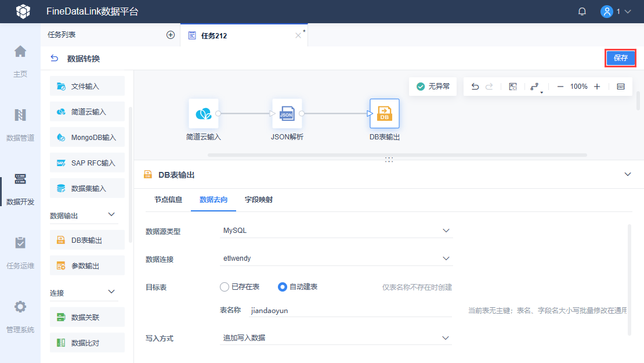Collapse the 数据输出 section

[111, 214]
